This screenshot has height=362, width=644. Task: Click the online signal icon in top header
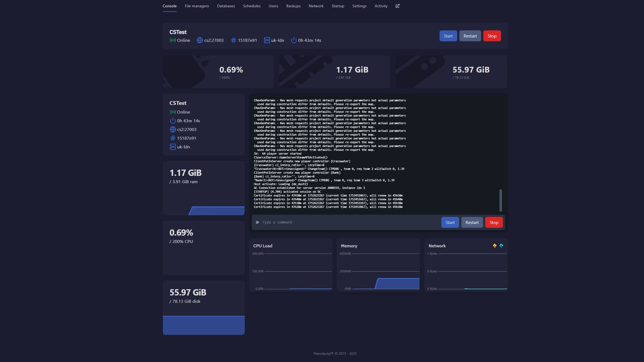(173, 40)
